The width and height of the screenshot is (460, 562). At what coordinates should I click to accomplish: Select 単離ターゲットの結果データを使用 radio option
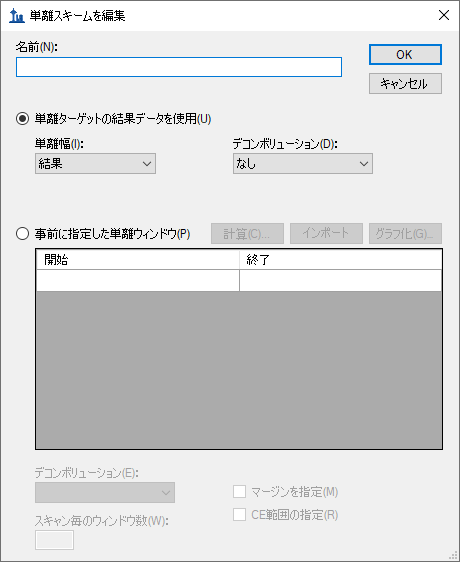coord(22,119)
